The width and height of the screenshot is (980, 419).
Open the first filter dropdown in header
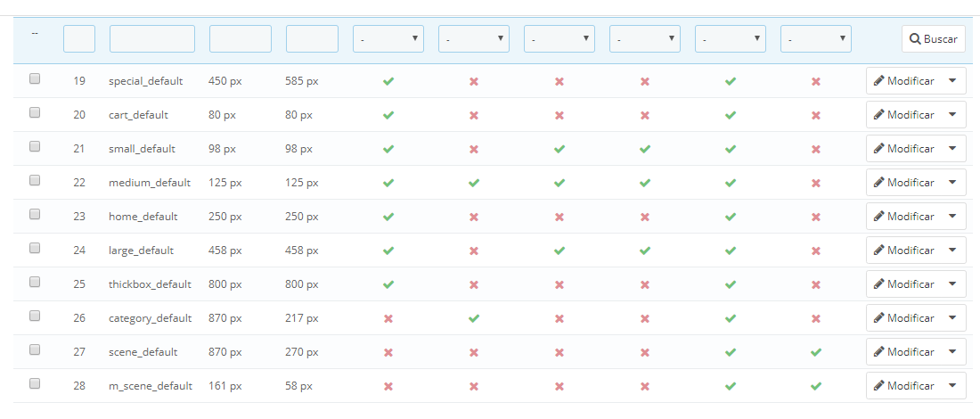(388, 38)
